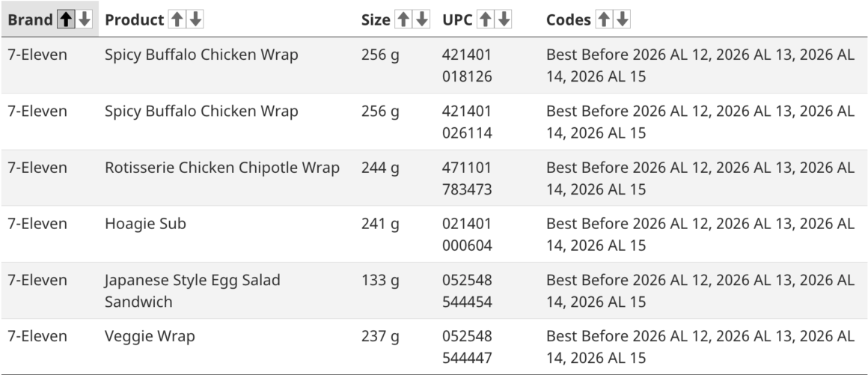
Task: Sort Product column ascending
Action: 178,20
